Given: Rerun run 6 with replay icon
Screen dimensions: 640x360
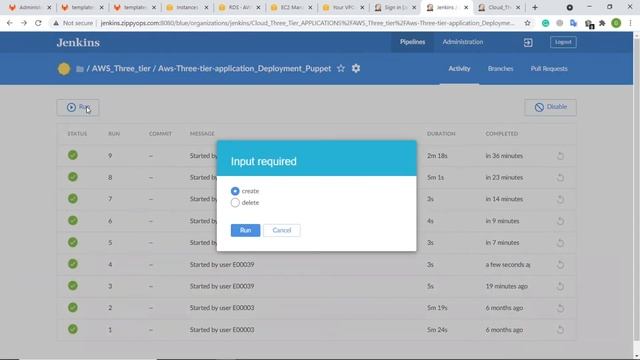Looking at the screenshot, I should [560, 221].
